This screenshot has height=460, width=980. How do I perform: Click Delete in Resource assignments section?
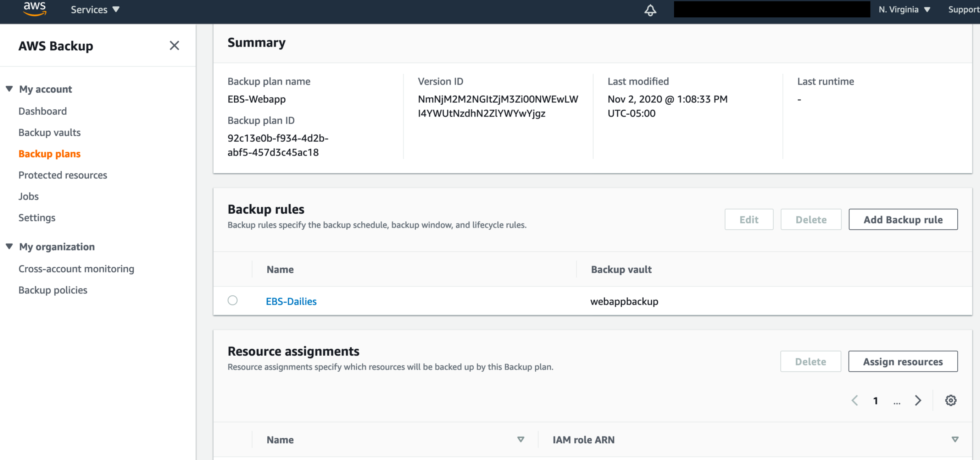coord(810,361)
